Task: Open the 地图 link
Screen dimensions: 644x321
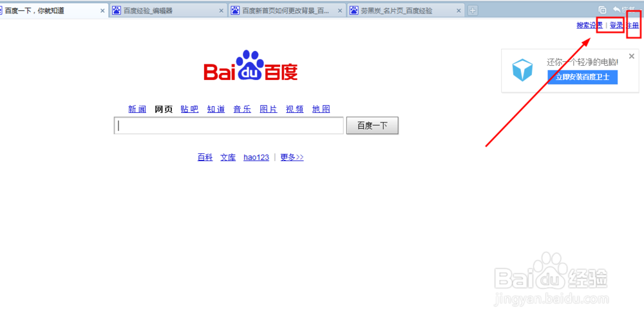Action: (321, 109)
